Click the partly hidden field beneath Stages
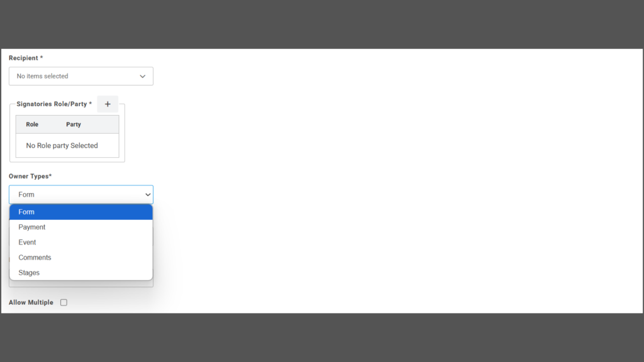Screen dimensions: 644x362 [81, 283]
